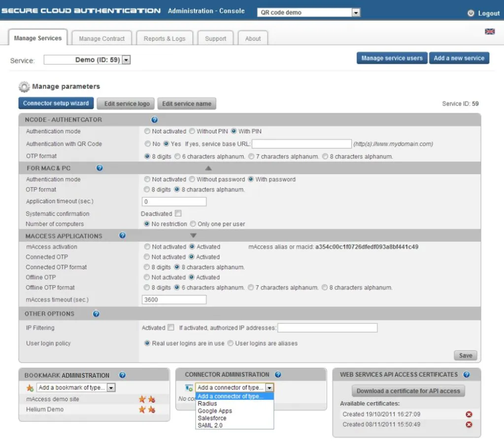Delete the certificate created 19/10/2011

pyautogui.click(x=469, y=414)
